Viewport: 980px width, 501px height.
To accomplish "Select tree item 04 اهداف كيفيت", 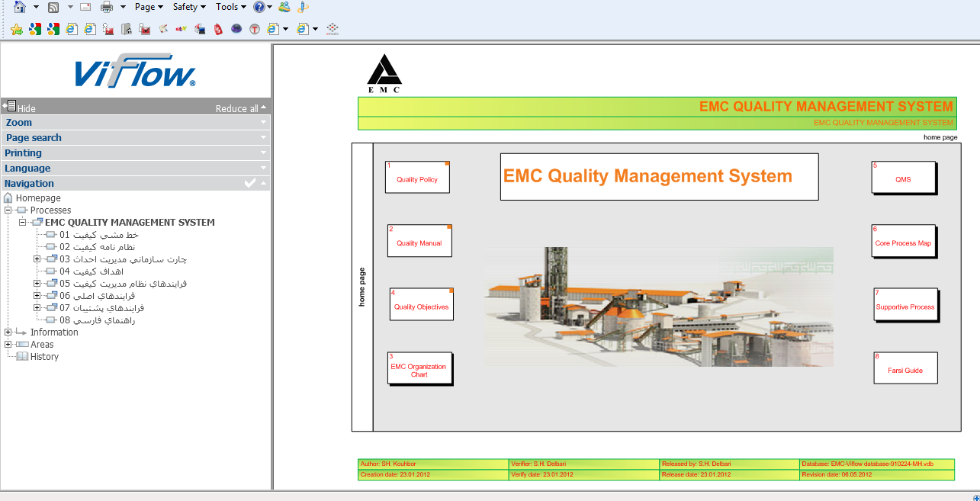I will (x=91, y=271).
